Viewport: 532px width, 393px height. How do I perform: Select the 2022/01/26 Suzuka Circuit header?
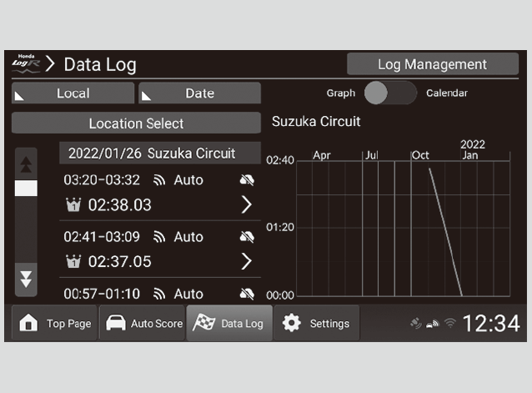point(152,154)
